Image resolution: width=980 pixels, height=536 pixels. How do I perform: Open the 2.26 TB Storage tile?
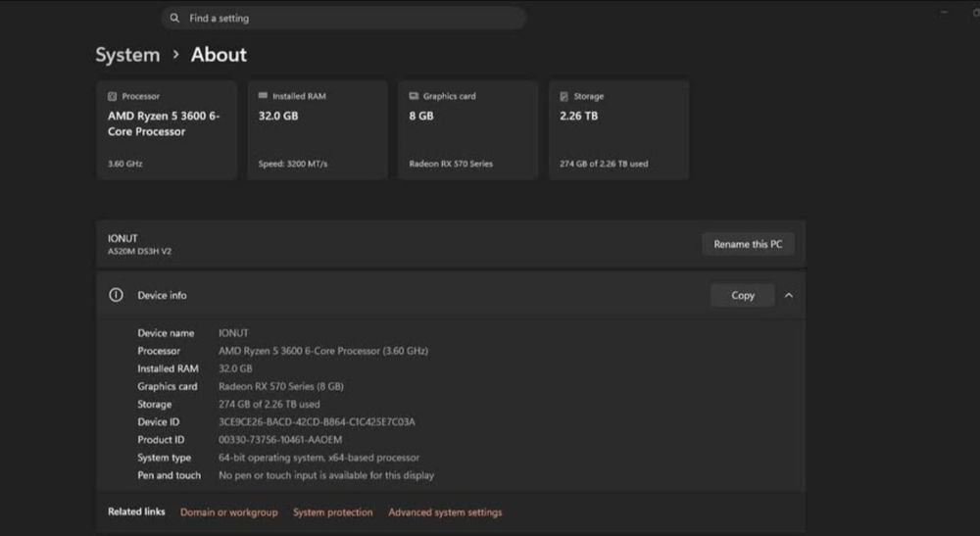(618, 130)
